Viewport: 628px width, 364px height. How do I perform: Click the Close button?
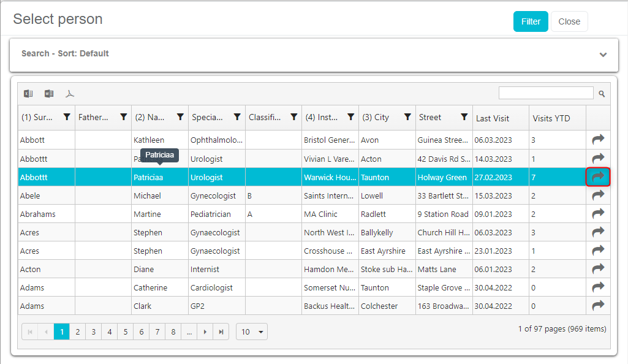(x=569, y=21)
